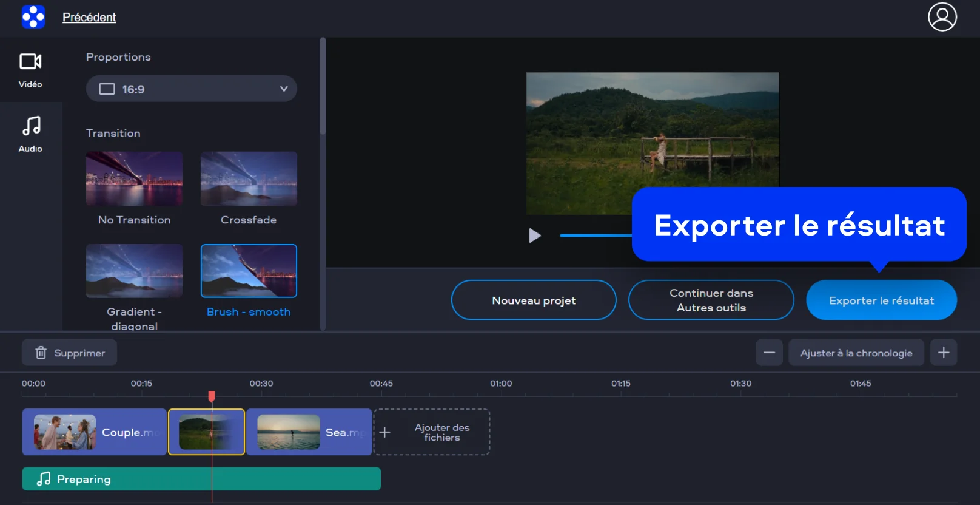Open the 16:9 proportions dropdown

pos(191,89)
